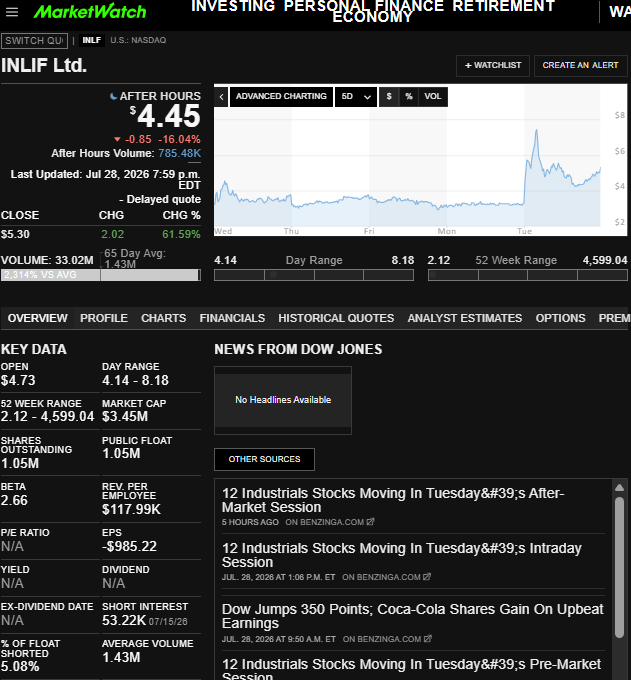The width and height of the screenshot is (631, 680).
Task: Click the Rev. Per Employee $117.99K value
Action: pos(131,509)
